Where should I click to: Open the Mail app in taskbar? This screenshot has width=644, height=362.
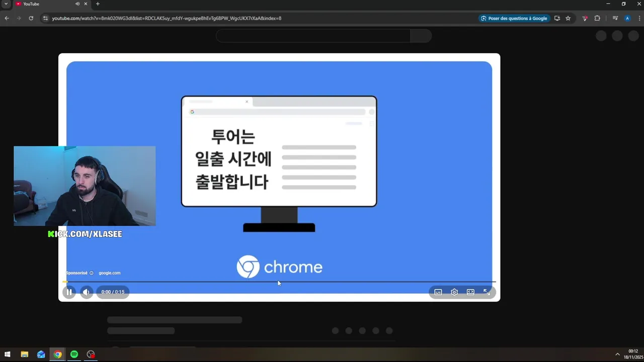click(x=41, y=354)
